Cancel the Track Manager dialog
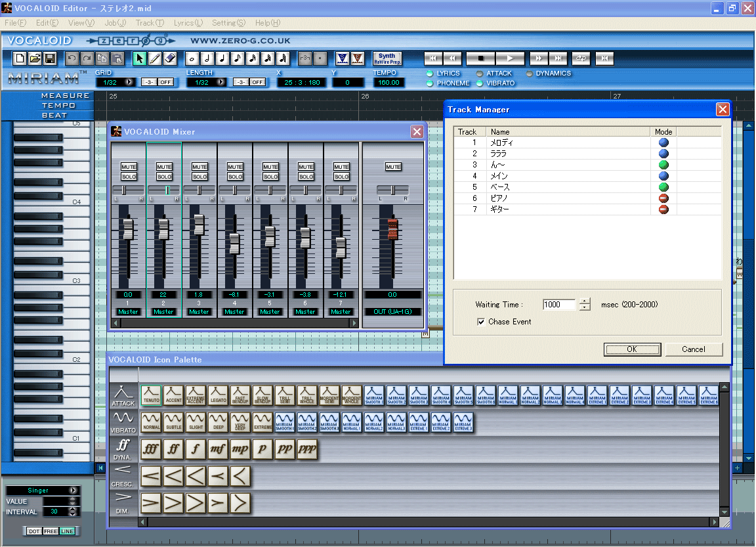 point(693,349)
